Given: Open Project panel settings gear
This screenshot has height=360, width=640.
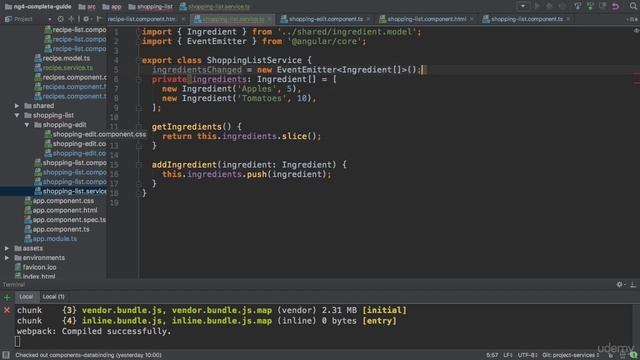Looking at the screenshot, I should click(86, 19).
